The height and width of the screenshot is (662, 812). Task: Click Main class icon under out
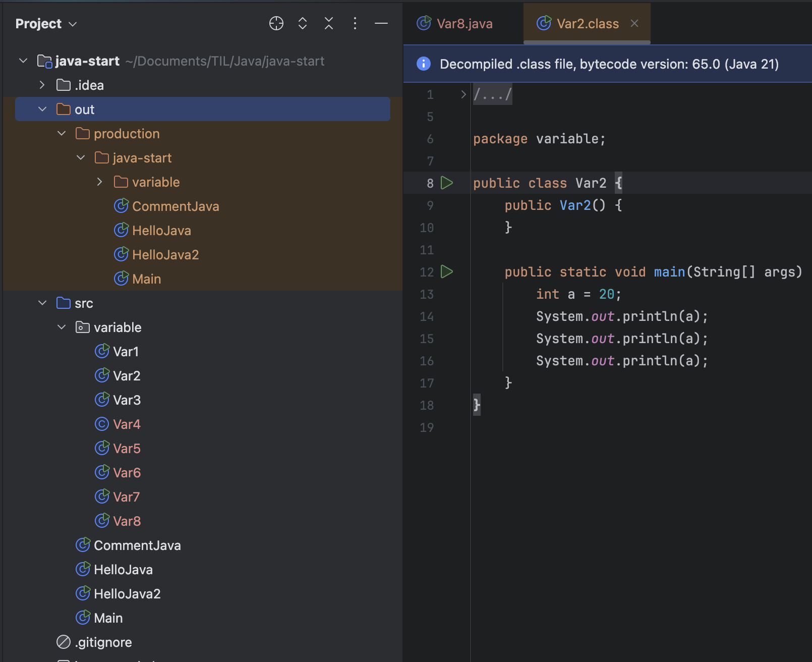pos(121,279)
